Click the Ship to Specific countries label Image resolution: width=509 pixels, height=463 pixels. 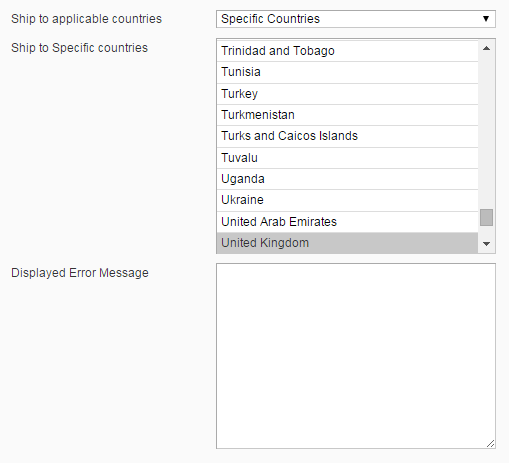[x=79, y=48]
